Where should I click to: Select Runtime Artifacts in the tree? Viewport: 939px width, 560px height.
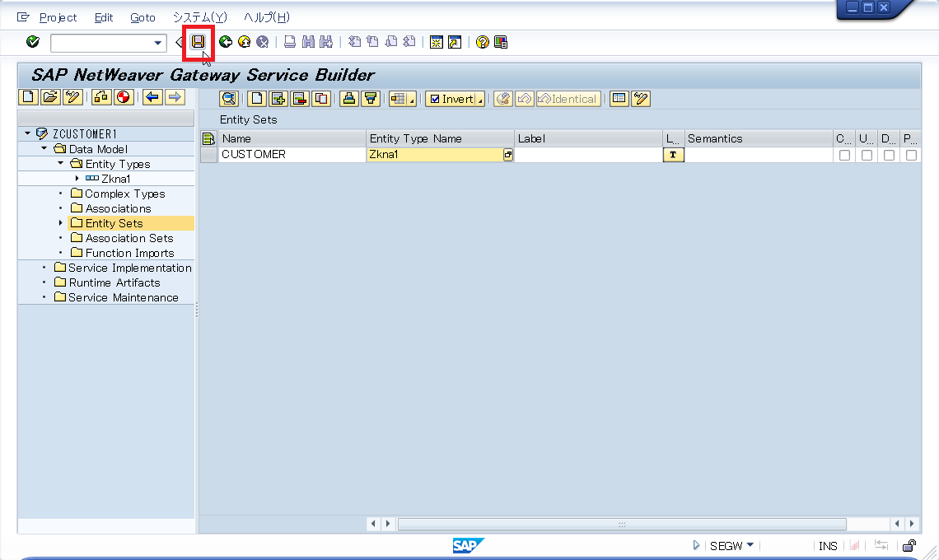(114, 282)
